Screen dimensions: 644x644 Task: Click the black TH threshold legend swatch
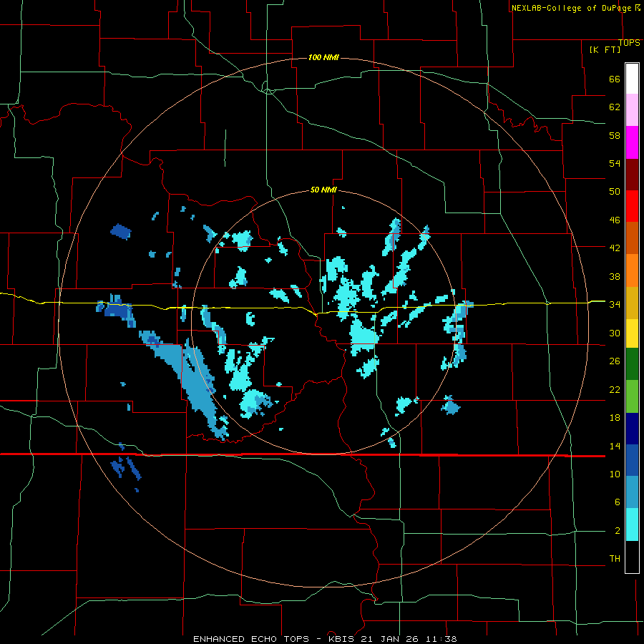632,557
